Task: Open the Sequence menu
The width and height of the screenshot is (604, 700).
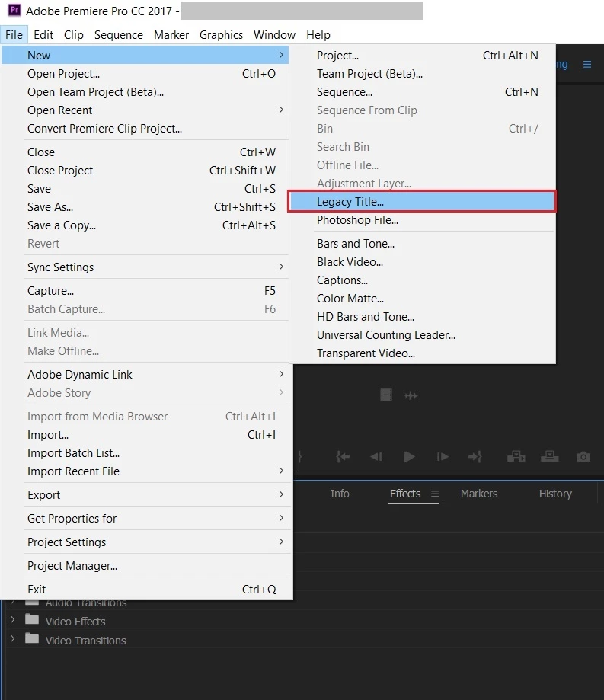Action: [119, 35]
